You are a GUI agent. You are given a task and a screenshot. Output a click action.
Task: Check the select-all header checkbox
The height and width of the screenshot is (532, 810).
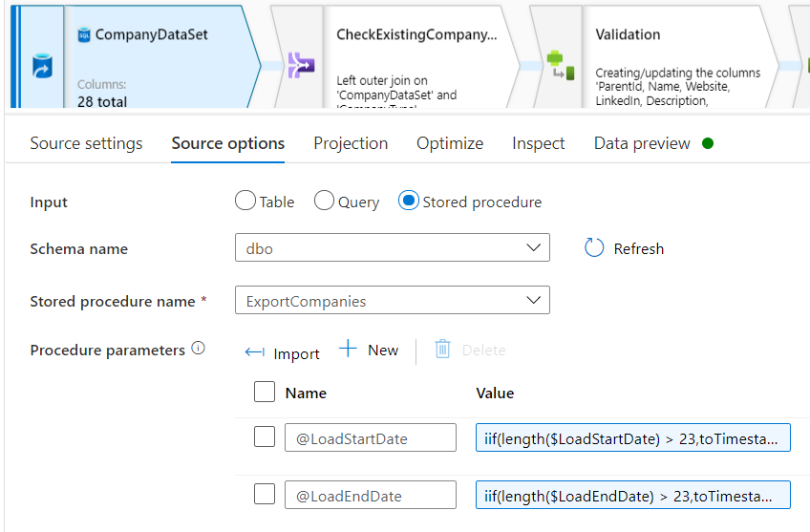coord(265,392)
